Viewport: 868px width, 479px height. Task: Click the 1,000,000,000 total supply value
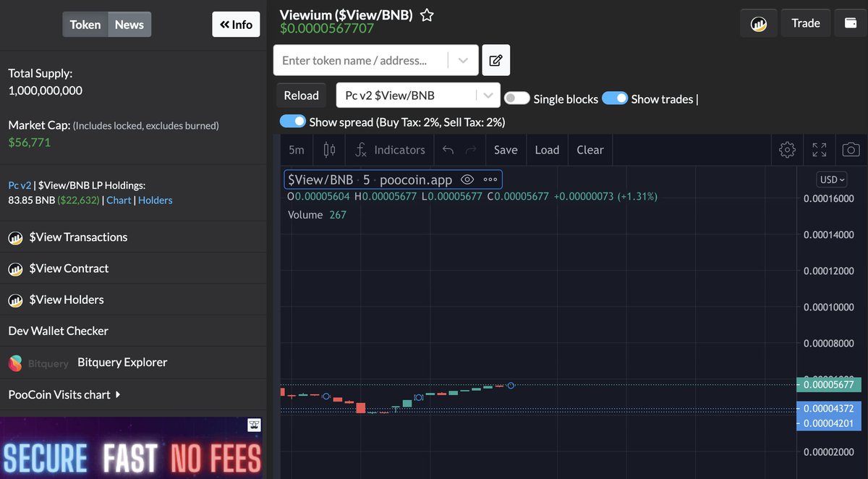click(46, 90)
